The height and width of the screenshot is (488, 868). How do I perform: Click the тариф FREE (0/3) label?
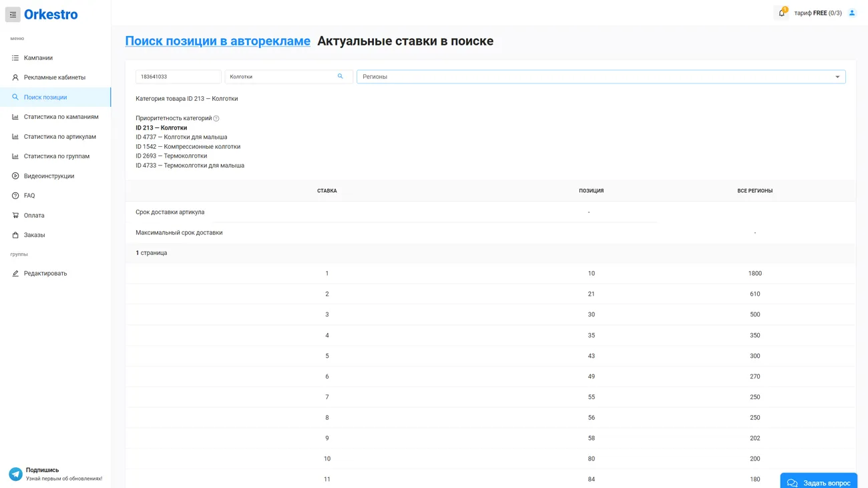[x=817, y=13]
